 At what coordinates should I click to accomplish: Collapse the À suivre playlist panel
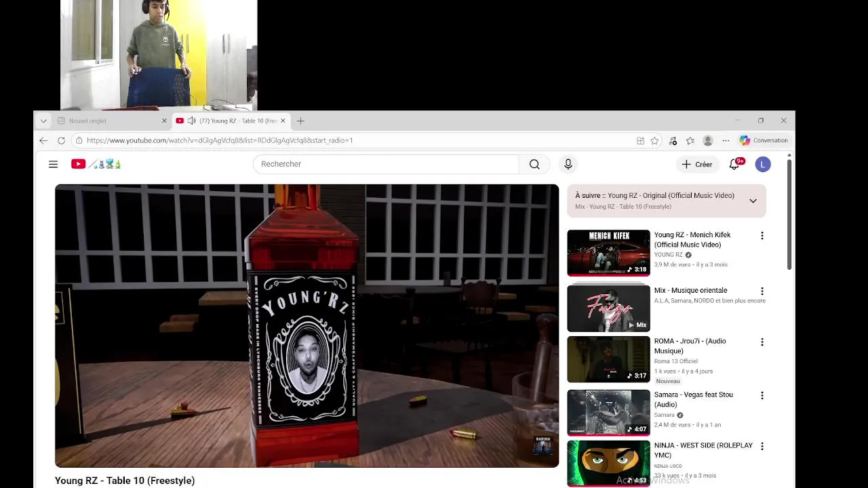click(753, 201)
